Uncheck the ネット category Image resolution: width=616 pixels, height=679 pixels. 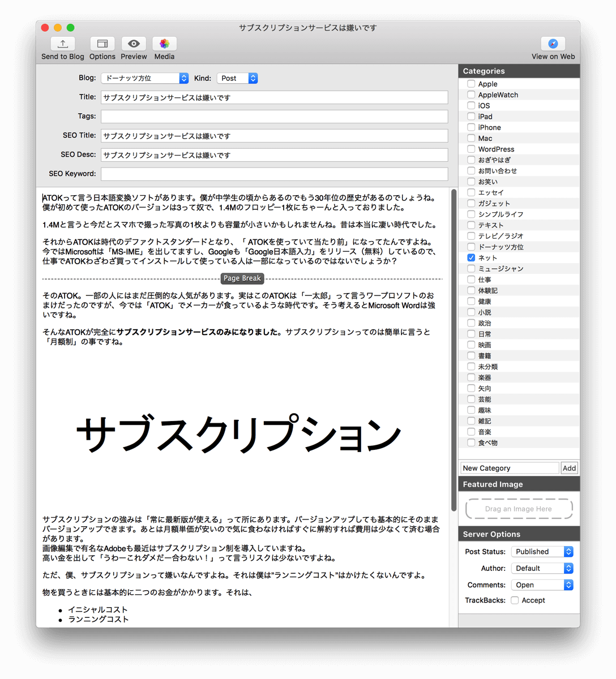click(x=471, y=257)
